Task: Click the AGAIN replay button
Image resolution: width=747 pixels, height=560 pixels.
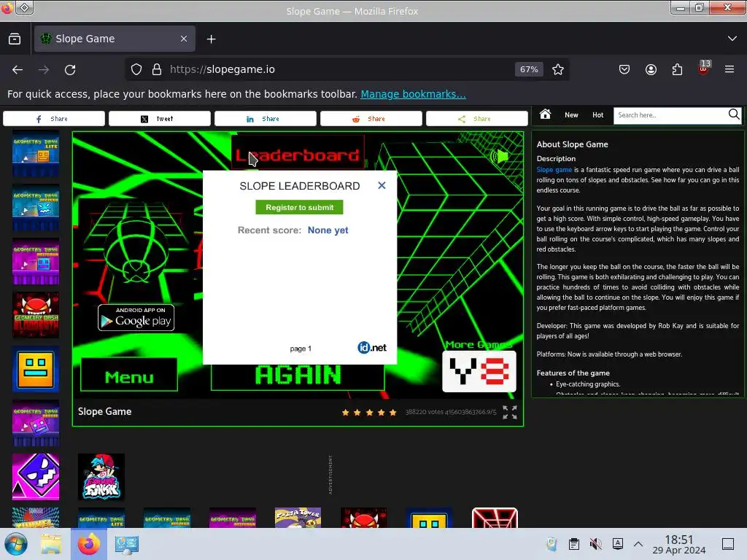Action: [x=298, y=377]
